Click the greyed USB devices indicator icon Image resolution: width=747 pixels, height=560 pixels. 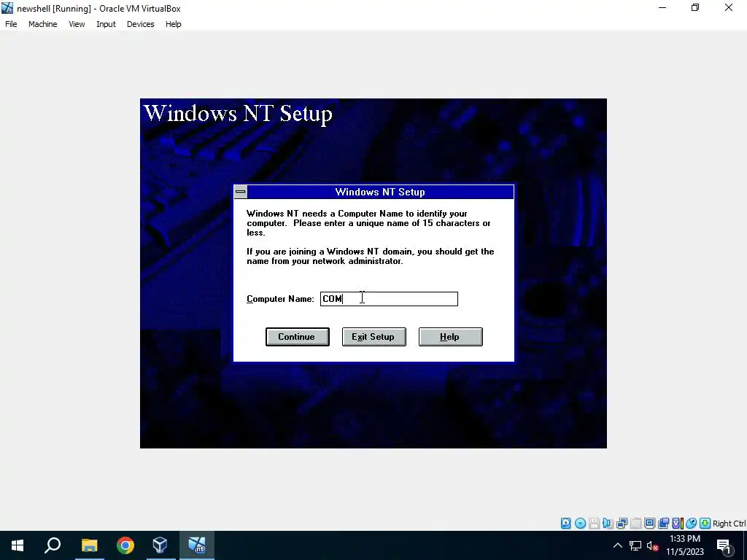click(635, 524)
